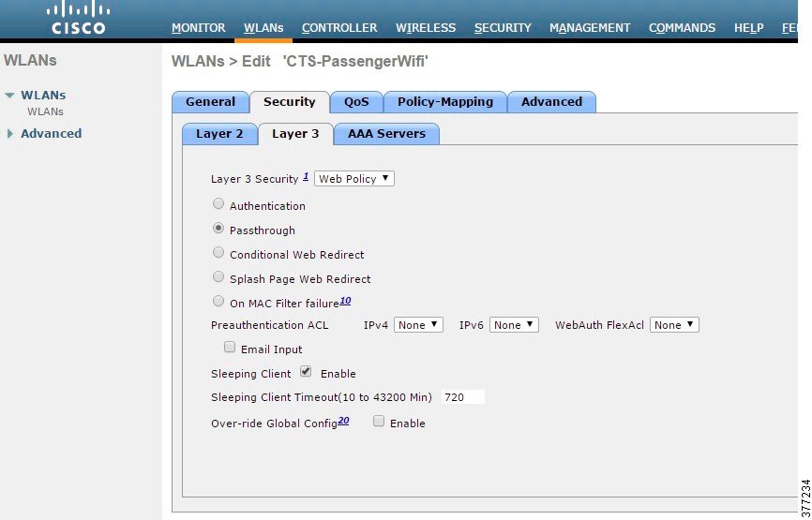Image resolution: width=812 pixels, height=520 pixels.
Task: Open the WebAuth FlexAcl dropdown
Action: [674, 325]
